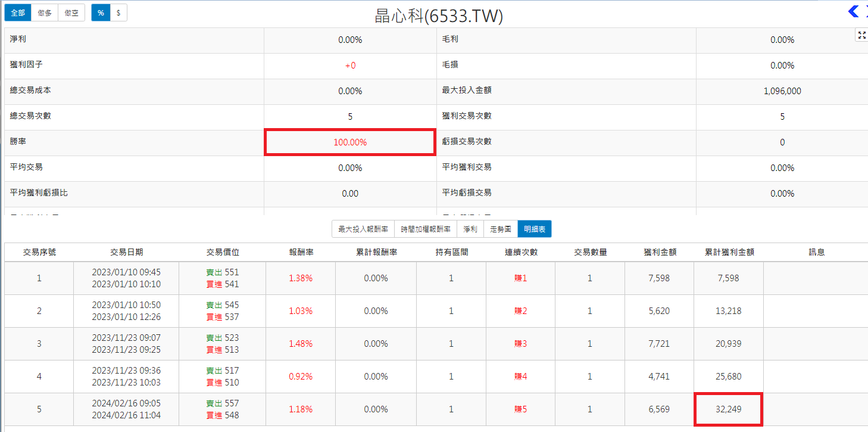Show values in percent (%)

click(101, 13)
